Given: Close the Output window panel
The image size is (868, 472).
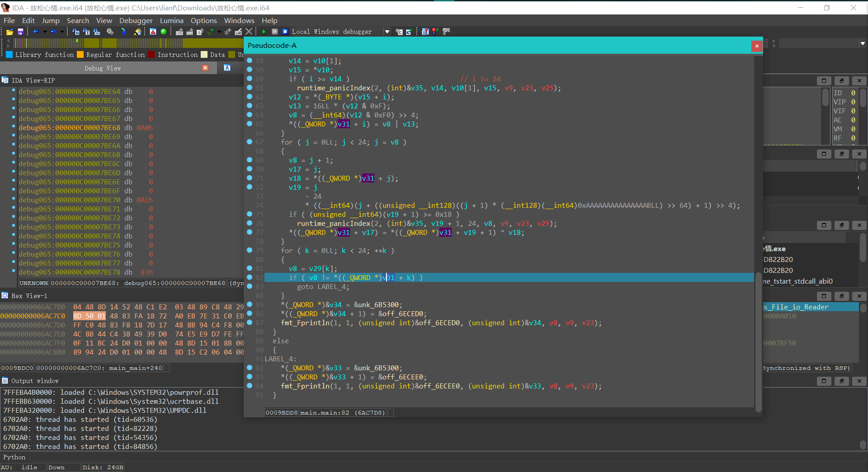Looking at the screenshot, I should pyautogui.click(x=859, y=381).
